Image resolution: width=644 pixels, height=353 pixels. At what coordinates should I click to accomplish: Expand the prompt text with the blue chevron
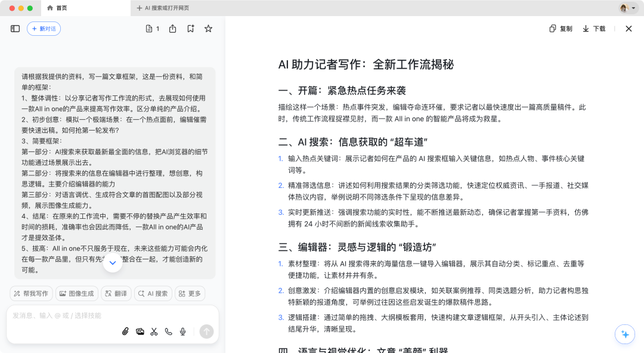click(112, 262)
